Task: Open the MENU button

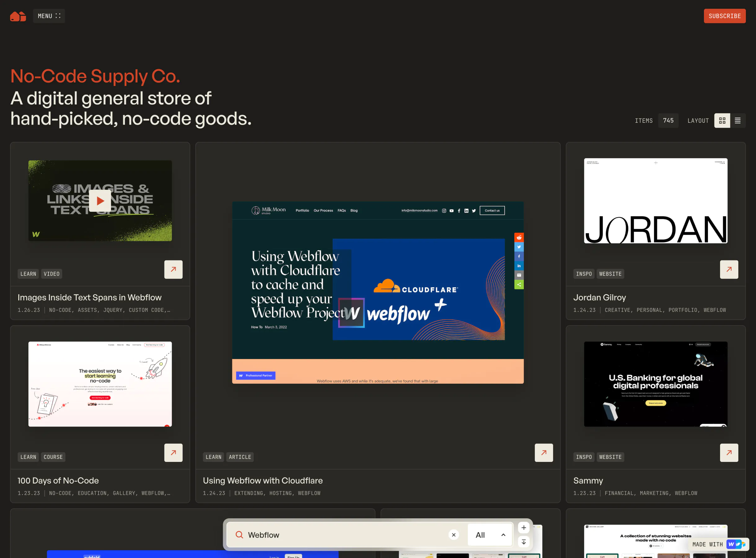Action: [x=49, y=16]
